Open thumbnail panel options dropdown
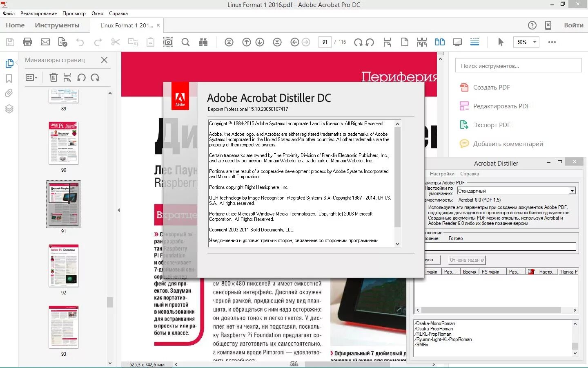588x368 pixels. coord(31,77)
